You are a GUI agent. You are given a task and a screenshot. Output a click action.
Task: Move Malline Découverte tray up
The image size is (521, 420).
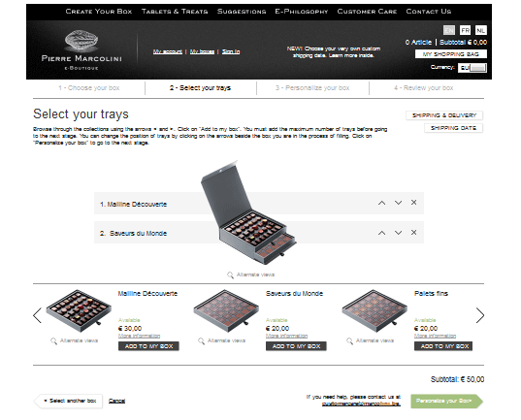[x=382, y=203]
